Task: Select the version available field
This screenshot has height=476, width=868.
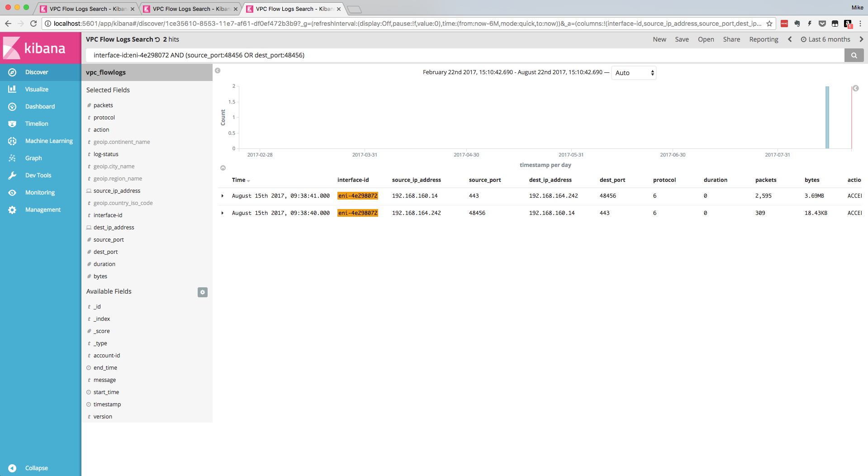Action: coord(103,417)
